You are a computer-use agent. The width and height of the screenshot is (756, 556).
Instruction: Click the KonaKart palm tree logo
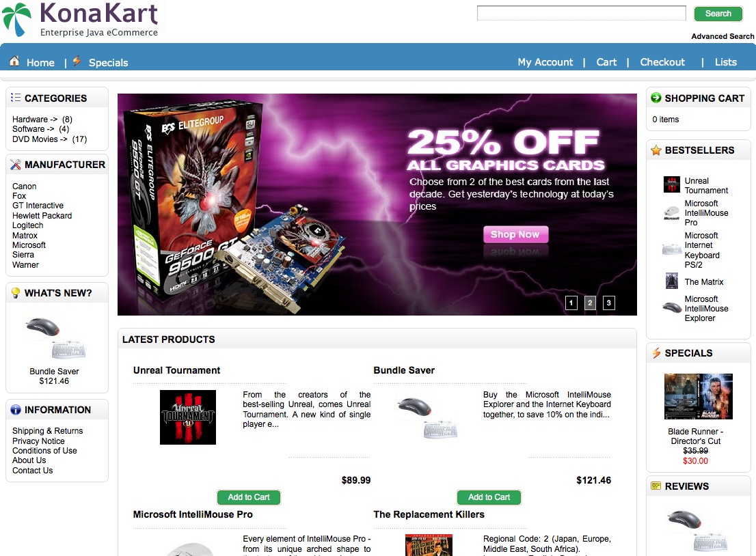(x=16, y=19)
